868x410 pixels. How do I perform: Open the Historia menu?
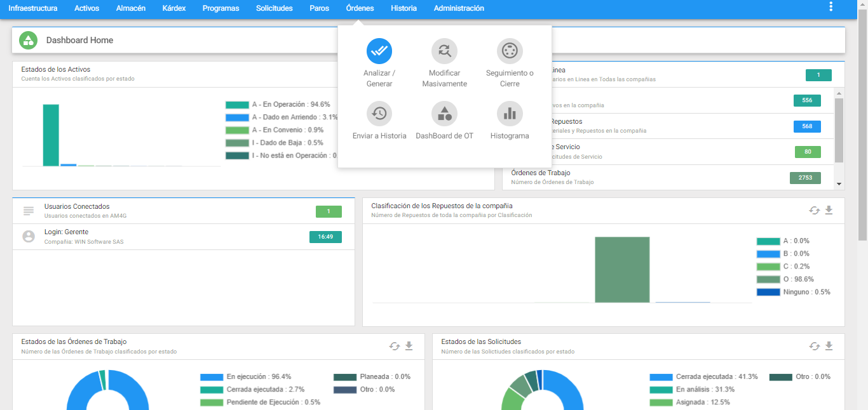click(x=404, y=8)
